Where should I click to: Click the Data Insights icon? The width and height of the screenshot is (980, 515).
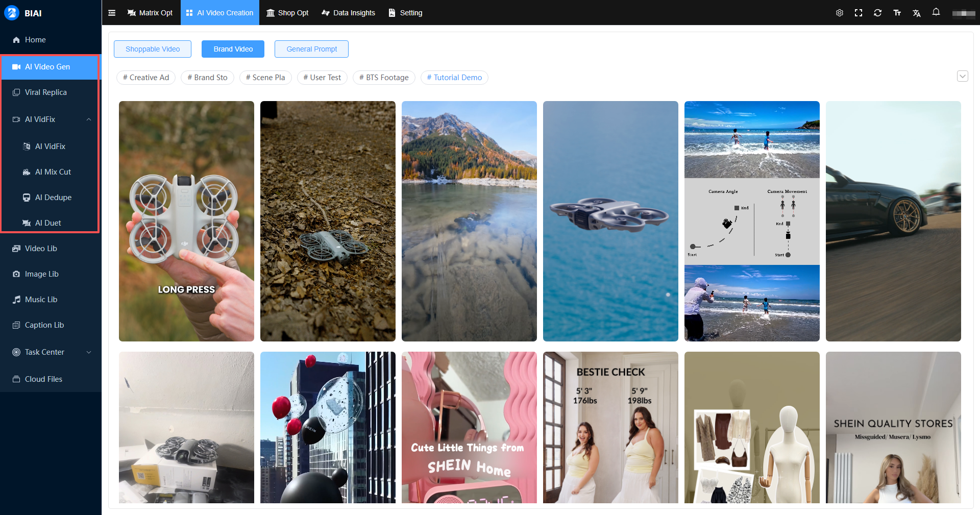click(x=326, y=13)
